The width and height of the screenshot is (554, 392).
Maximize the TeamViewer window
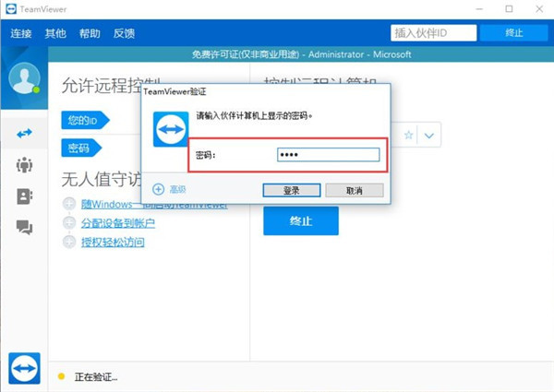tap(509, 9)
